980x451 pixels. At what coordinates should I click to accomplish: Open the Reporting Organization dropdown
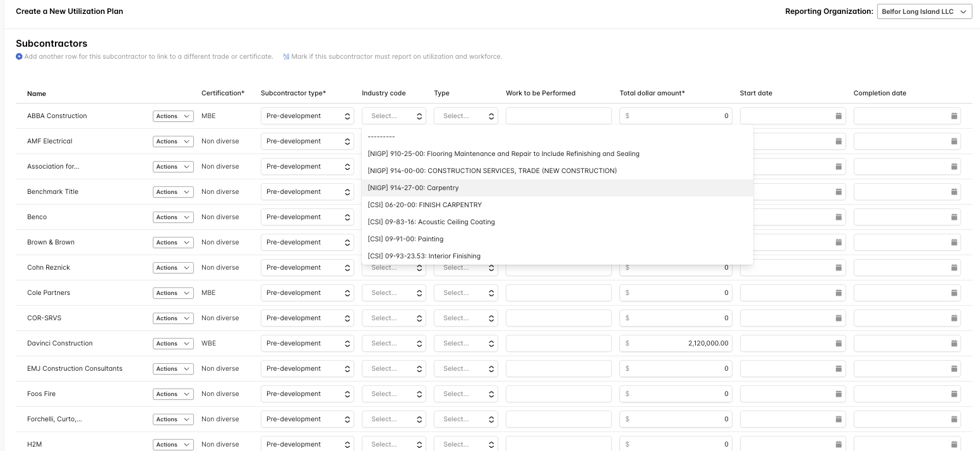924,11
